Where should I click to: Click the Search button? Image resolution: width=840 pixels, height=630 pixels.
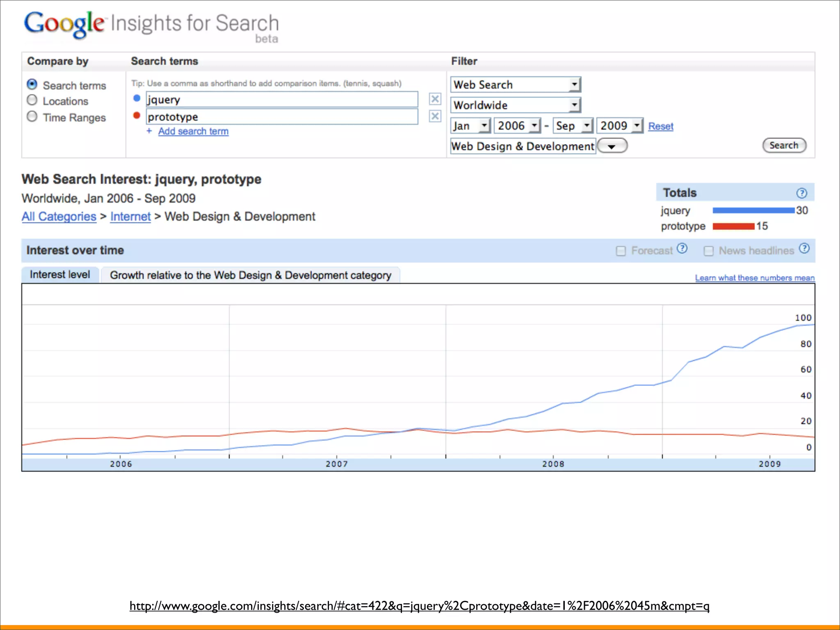coord(784,145)
